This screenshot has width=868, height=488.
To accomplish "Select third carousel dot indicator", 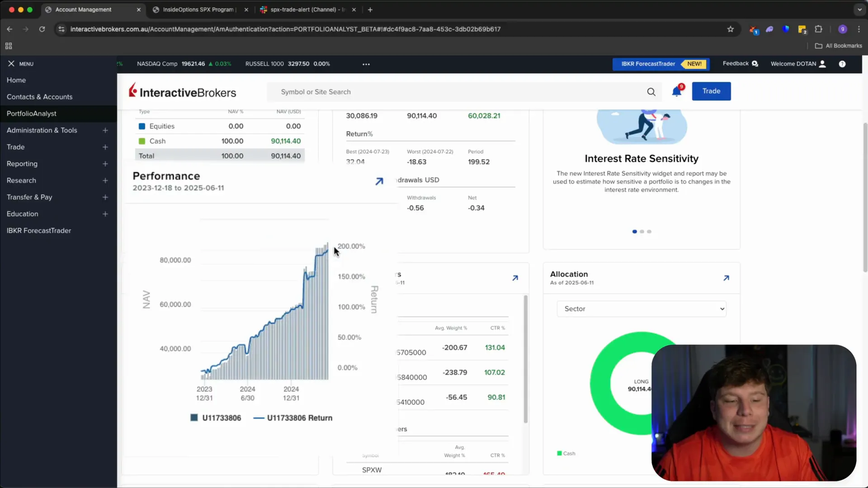I will (x=649, y=231).
